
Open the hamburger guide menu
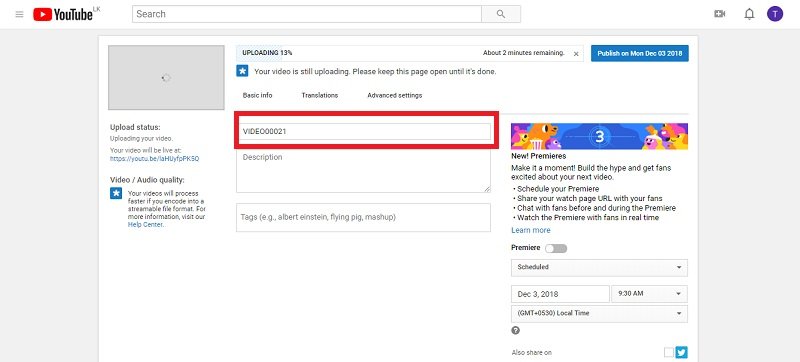point(19,14)
